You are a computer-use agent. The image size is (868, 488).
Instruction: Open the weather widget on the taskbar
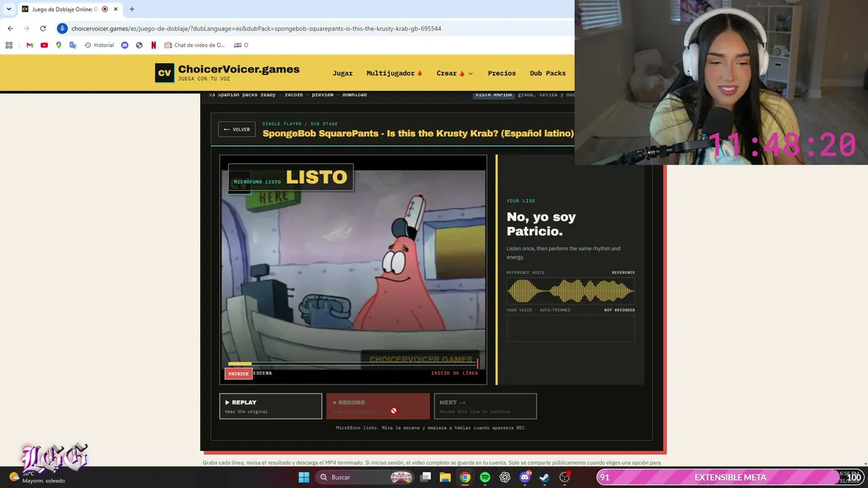(x=37, y=477)
